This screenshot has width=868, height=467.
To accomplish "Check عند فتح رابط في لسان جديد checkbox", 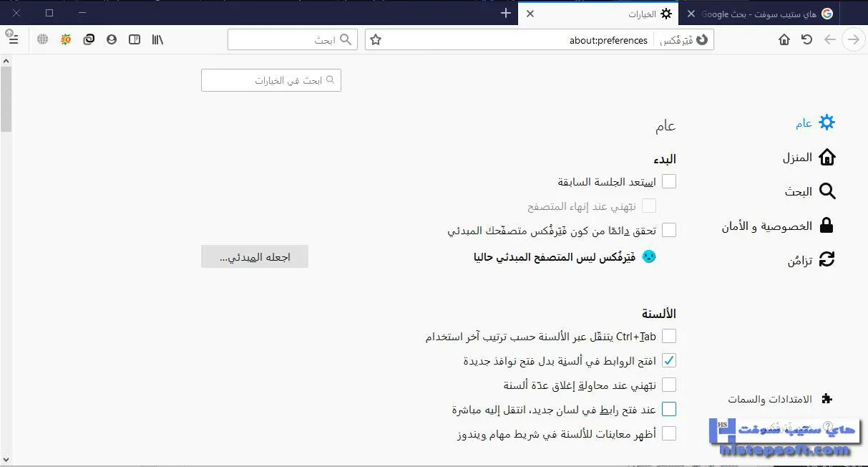I will 669,409.
